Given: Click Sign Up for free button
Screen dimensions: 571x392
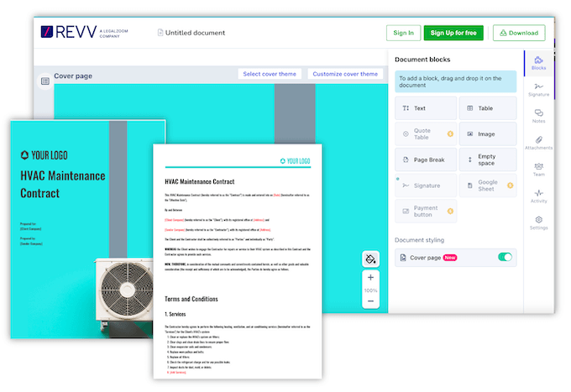Looking at the screenshot, I should [453, 33].
